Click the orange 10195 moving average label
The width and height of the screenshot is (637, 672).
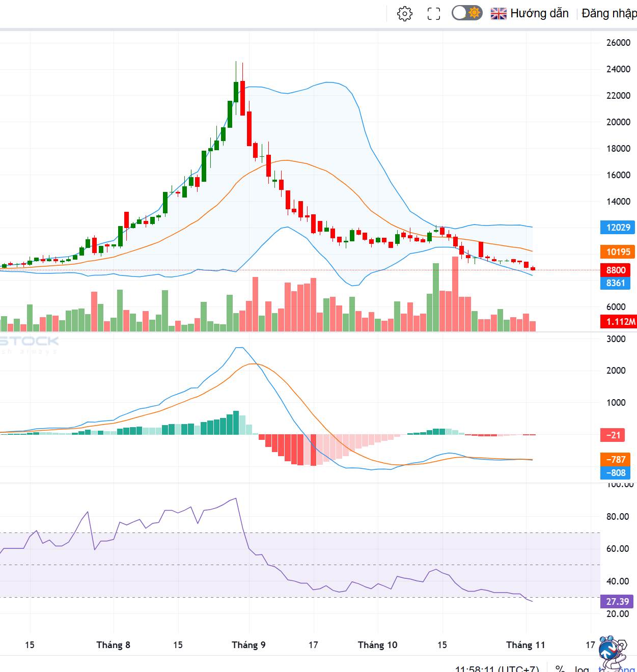[x=618, y=251]
